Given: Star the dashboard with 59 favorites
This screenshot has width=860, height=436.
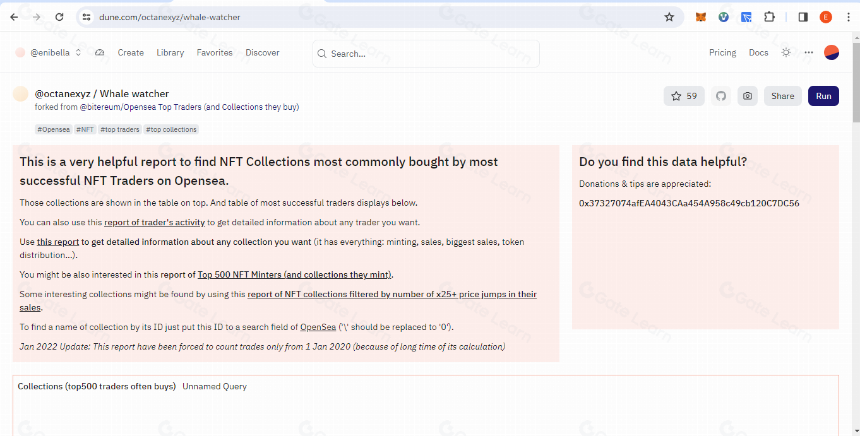Looking at the screenshot, I should tap(684, 96).
